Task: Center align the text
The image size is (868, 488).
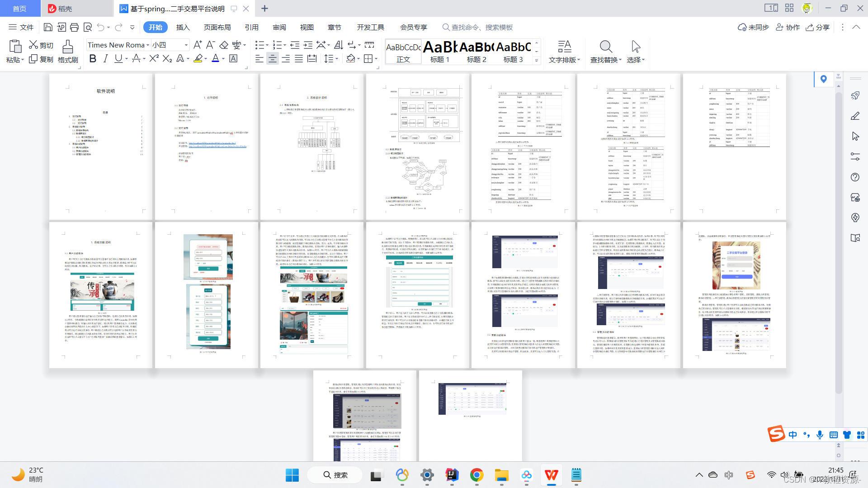Action: 273,59
